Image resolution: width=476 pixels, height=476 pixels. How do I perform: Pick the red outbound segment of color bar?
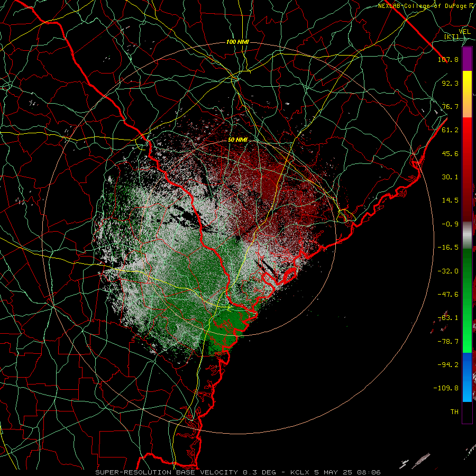tap(467, 169)
